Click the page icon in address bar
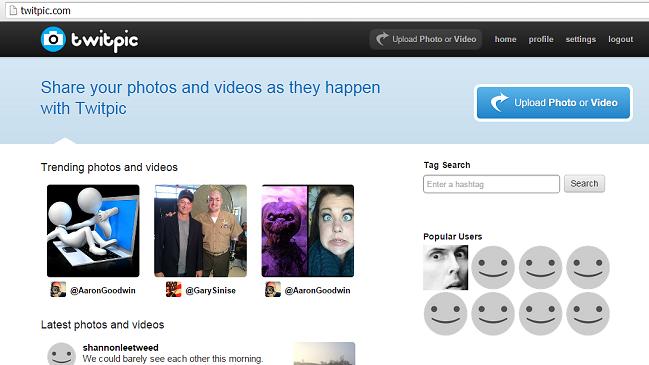Viewport: 649px width, 365px height. pyautogui.click(x=13, y=10)
